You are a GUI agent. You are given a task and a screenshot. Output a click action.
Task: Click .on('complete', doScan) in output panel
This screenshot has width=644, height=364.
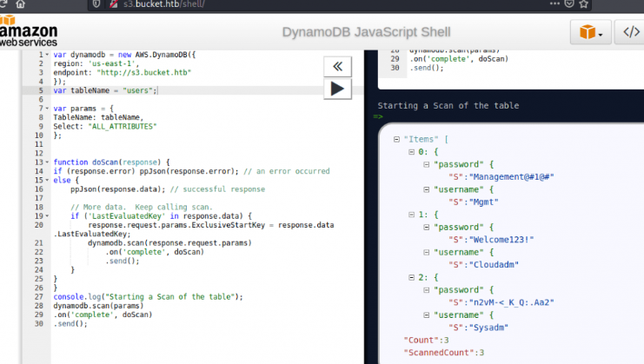click(x=459, y=59)
